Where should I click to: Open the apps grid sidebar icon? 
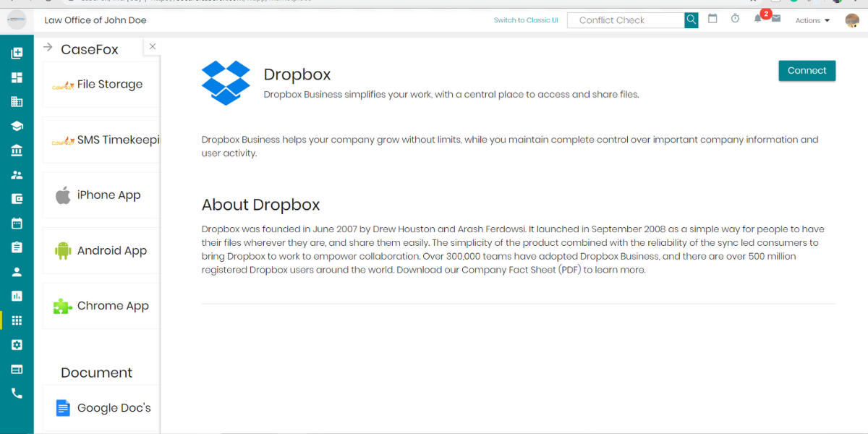coord(17,320)
